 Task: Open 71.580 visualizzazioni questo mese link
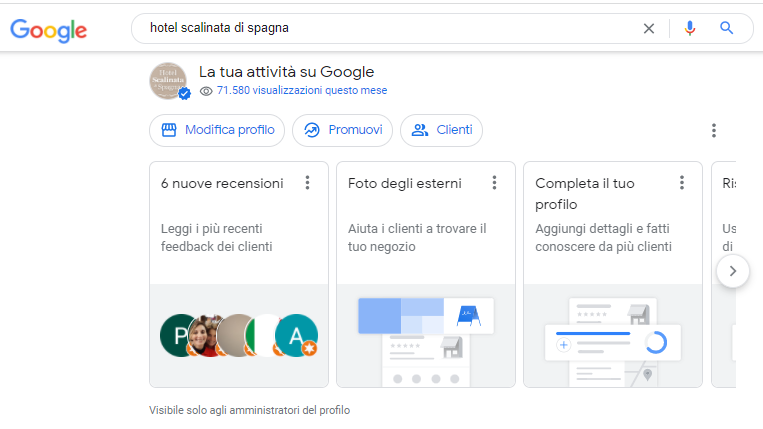[x=302, y=91]
